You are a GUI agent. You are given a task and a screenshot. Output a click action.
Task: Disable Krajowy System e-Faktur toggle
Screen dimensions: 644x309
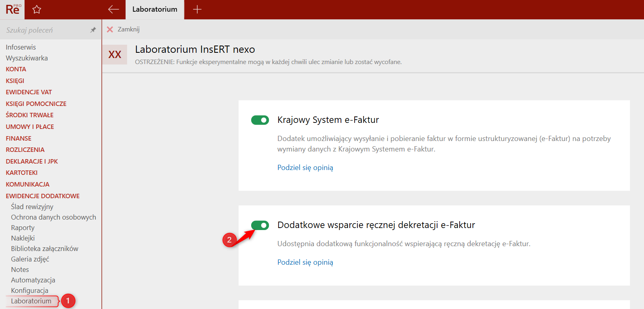pyautogui.click(x=260, y=120)
